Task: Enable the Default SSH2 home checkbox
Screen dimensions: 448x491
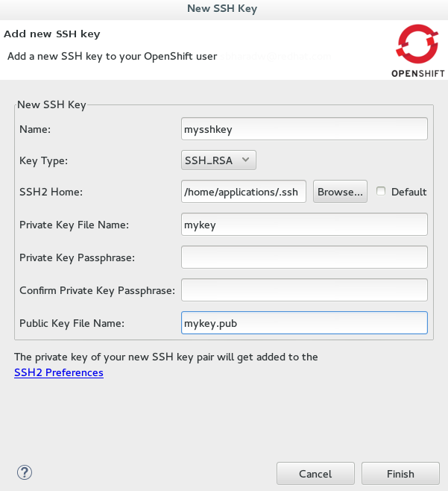Action: (x=382, y=192)
